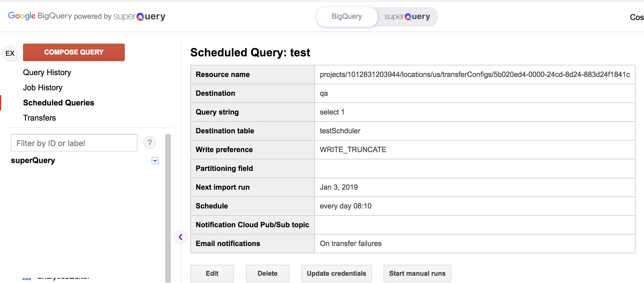Click the dataset table icon at list bottom

click(x=27, y=278)
